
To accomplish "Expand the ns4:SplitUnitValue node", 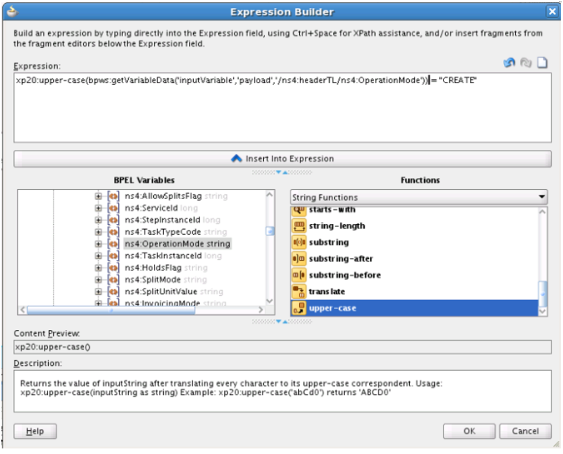I will point(98,292).
